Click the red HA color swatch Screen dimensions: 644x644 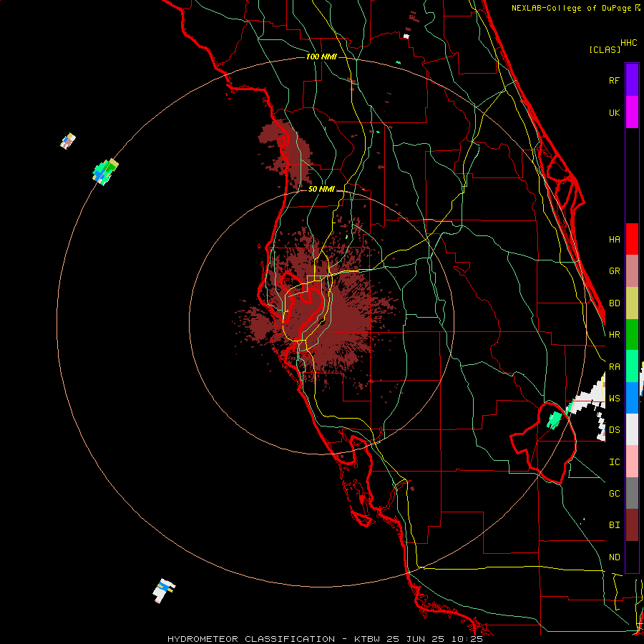click(632, 239)
